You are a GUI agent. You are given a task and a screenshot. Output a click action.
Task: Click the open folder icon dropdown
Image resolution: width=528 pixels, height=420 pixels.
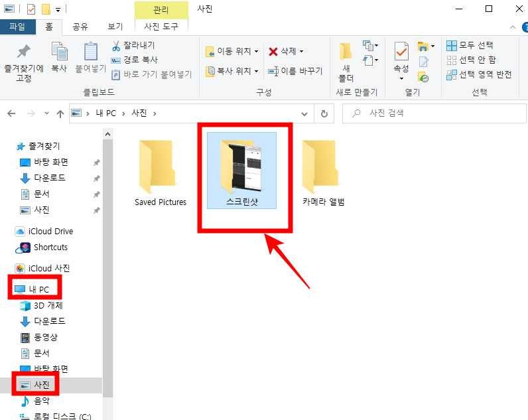[426, 46]
